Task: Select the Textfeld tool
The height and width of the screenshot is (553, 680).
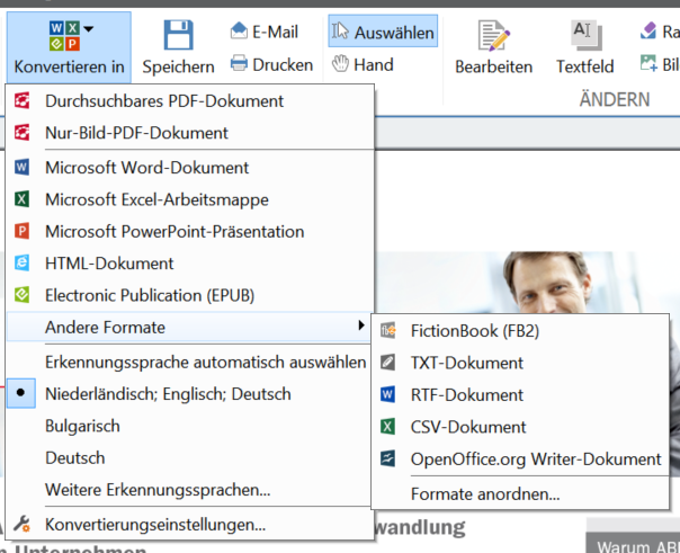Action: point(585,36)
